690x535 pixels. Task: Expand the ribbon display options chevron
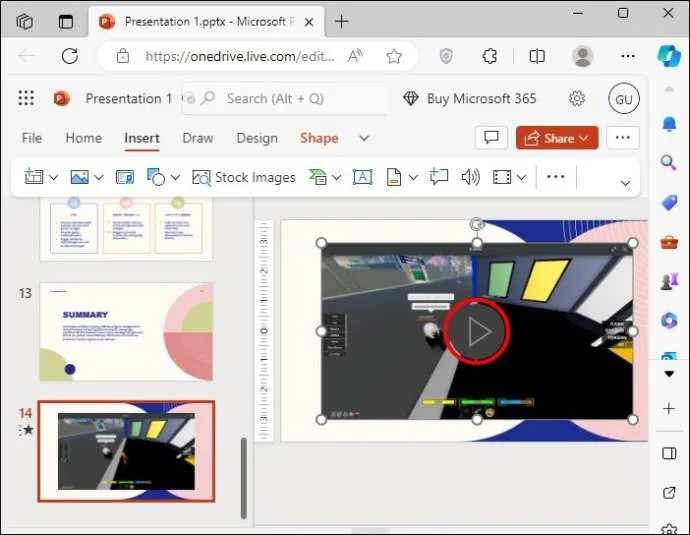coord(625,183)
